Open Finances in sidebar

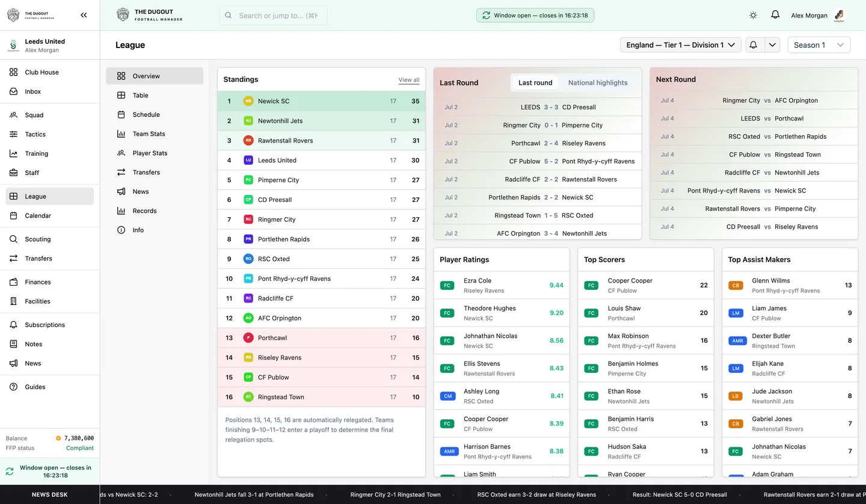pos(50,281)
